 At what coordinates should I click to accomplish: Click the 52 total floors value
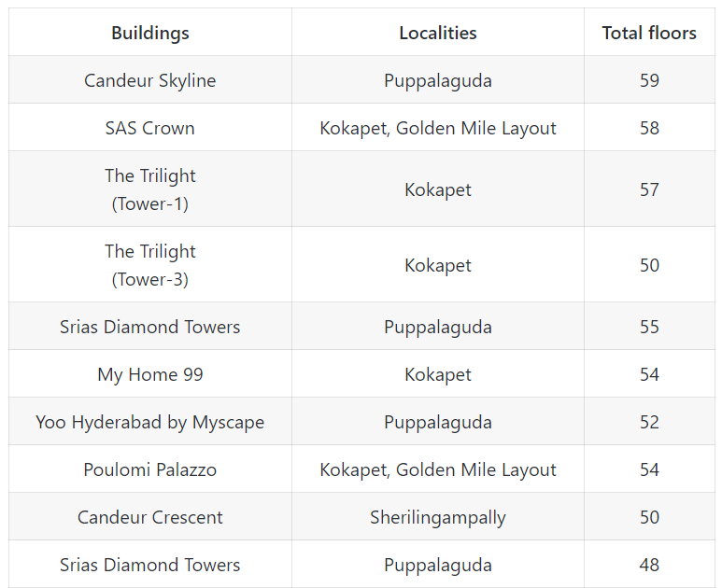tap(649, 422)
